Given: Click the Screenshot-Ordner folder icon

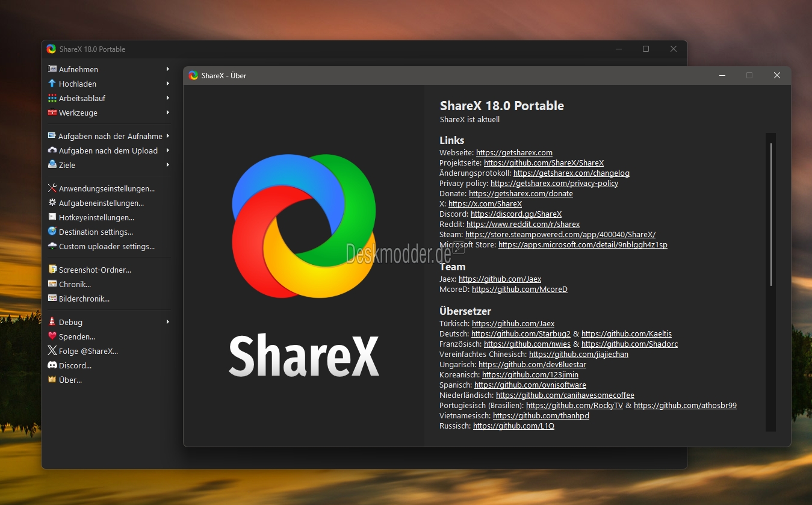Looking at the screenshot, I should 52,270.
